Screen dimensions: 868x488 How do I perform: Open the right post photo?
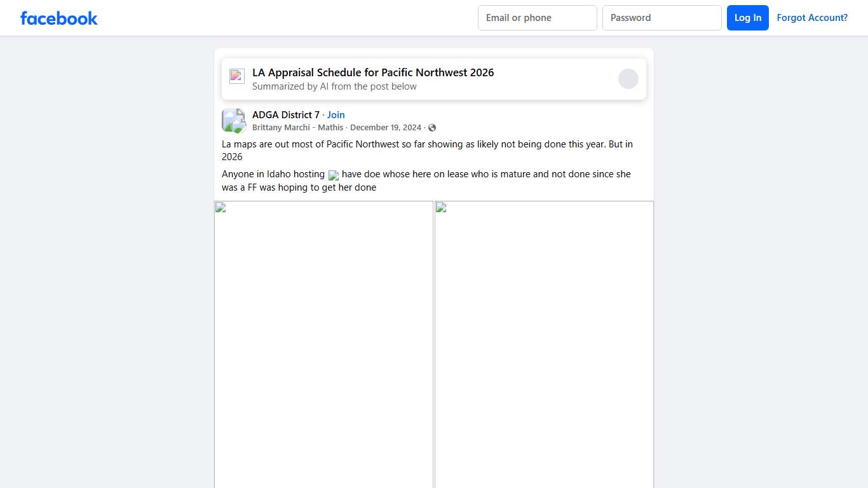pyautogui.click(x=544, y=344)
